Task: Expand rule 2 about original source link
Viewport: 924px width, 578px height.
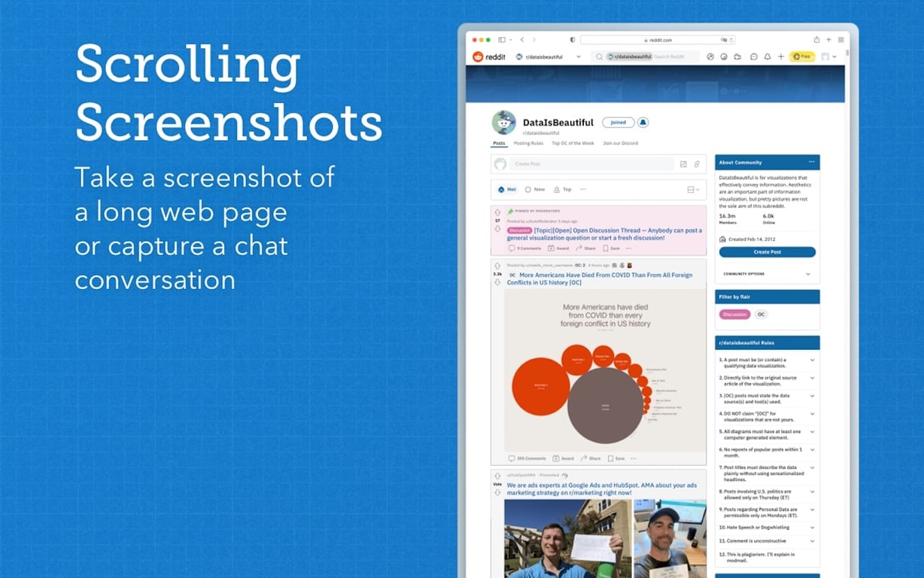Action: tap(812, 378)
